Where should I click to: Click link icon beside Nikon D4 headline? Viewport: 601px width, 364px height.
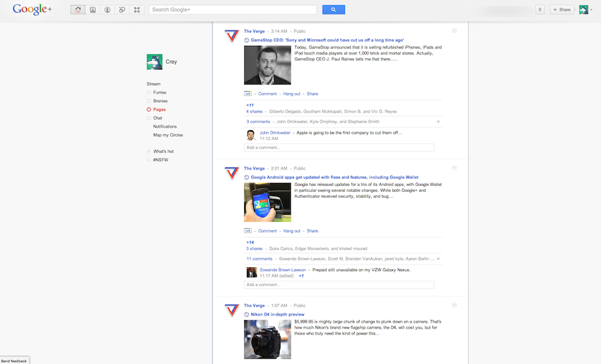[x=246, y=315]
